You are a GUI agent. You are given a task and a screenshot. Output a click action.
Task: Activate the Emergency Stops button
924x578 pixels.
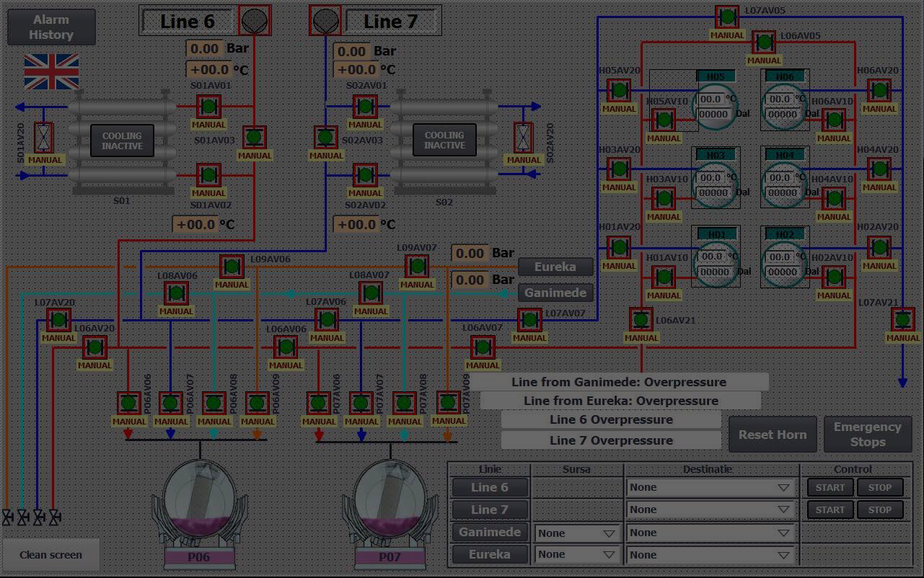coord(867,434)
